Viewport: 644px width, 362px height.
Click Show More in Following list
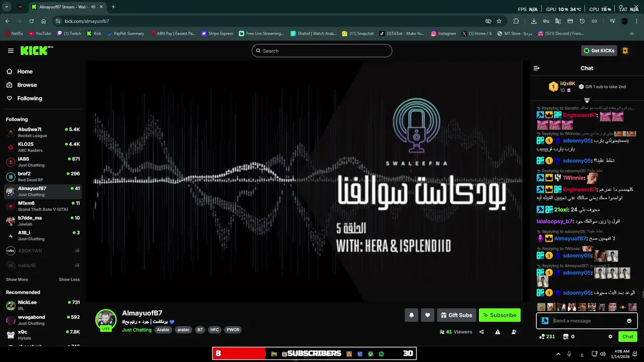(17, 280)
